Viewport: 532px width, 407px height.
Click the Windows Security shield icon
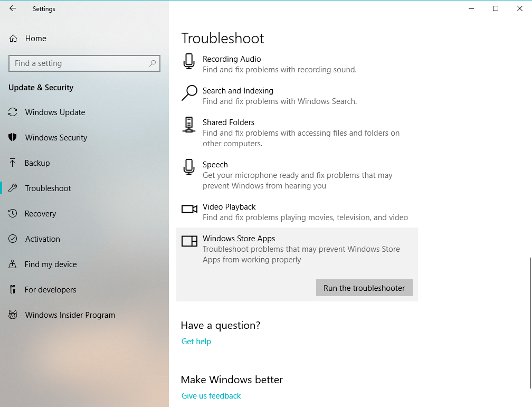pyautogui.click(x=13, y=137)
